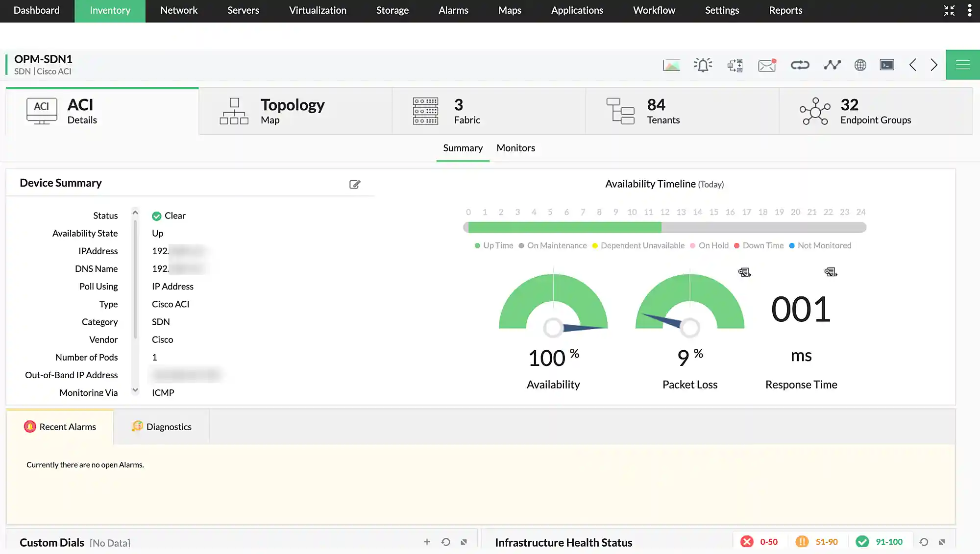Open the 84 Tenants panel
Viewport: 980px width, 554px height.
[x=682, y=111]
